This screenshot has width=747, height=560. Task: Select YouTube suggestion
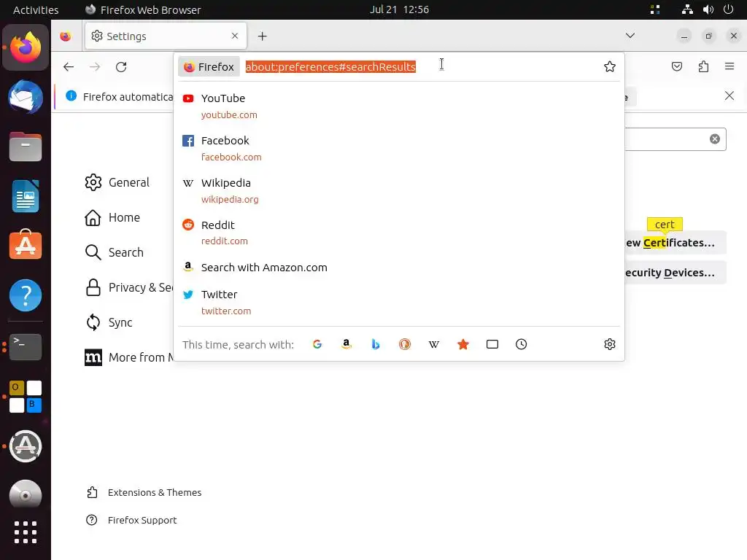click(x=399, y=106)
